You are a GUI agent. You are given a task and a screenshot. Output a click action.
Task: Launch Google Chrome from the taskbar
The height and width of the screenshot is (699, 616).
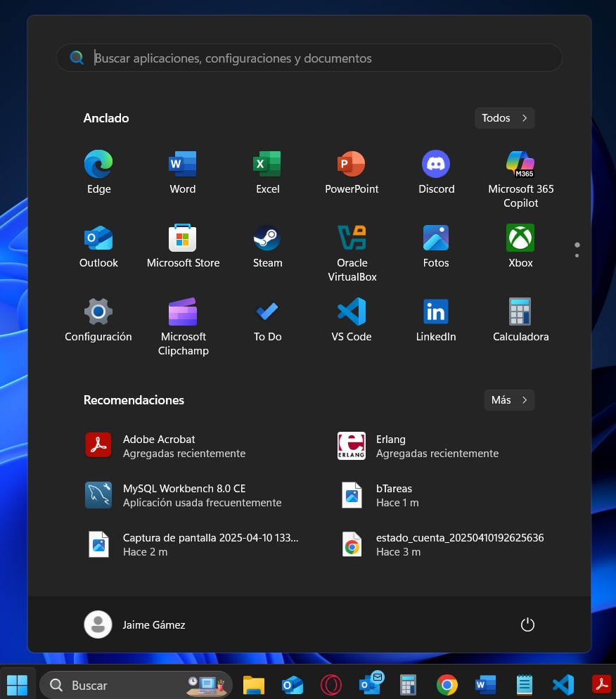[447, 685]
